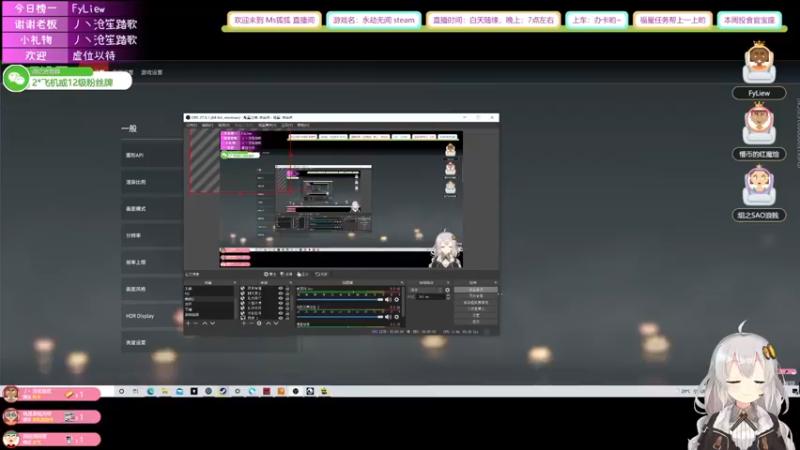The width and height of the screenshot is (800, 450).
Task: Click Interact in OBS source toolbar
Action: (303, 274)
